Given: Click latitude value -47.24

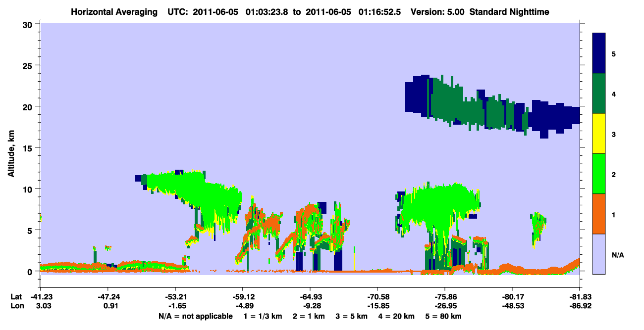Looking at the screenshot, I should click(107, 296).
